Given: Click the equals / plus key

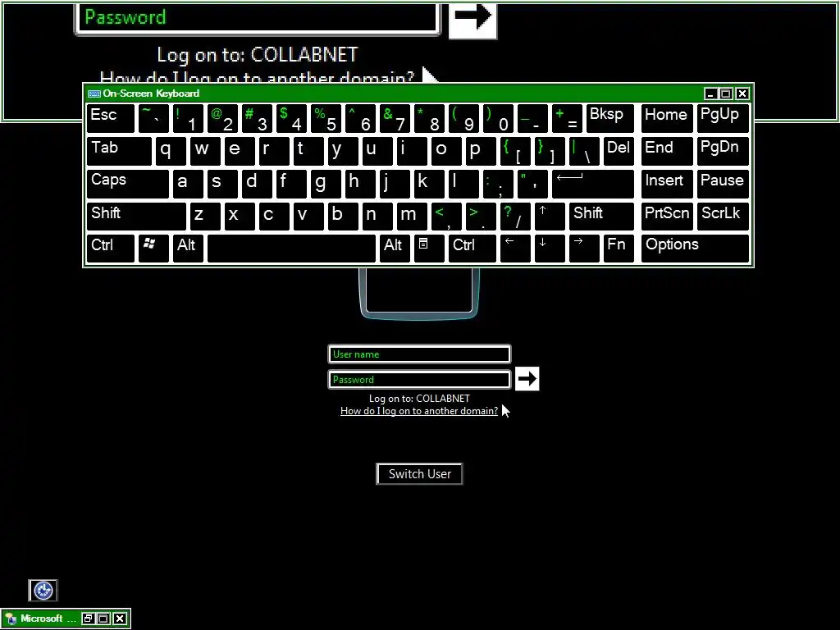Looking at the screenshot, I should click(567, 118).
